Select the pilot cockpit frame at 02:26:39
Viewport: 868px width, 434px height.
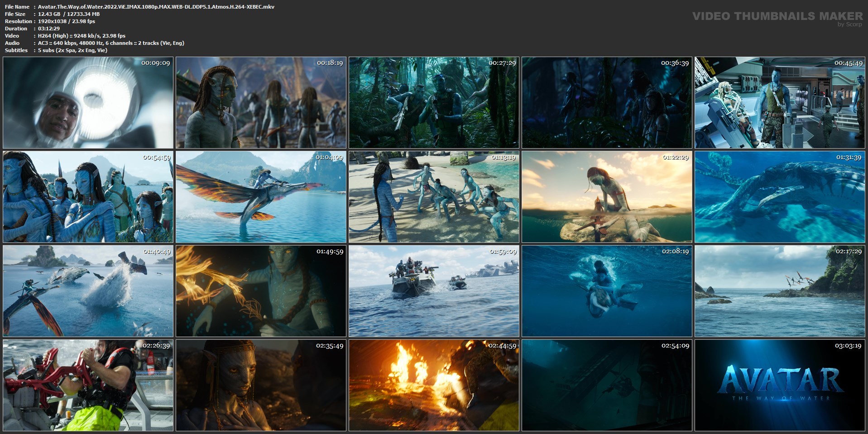point(88,386)
